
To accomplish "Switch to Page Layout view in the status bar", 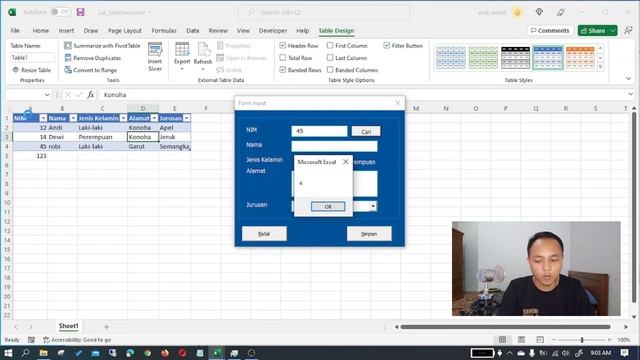I will 521,340.
